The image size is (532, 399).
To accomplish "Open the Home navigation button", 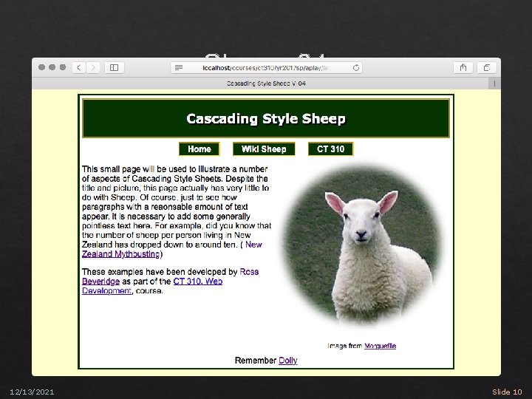I will pyautogui.click(x=199, y=149).
